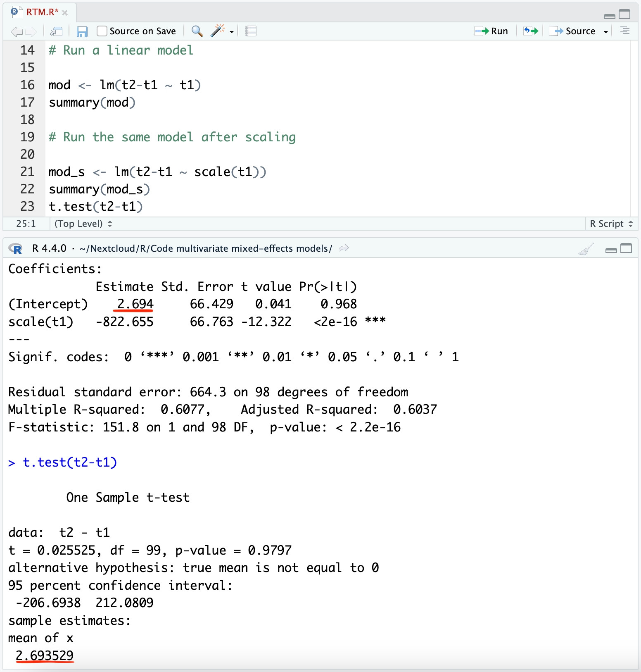
Task: Click line number 20 in gutter
Action: [27, 155]
